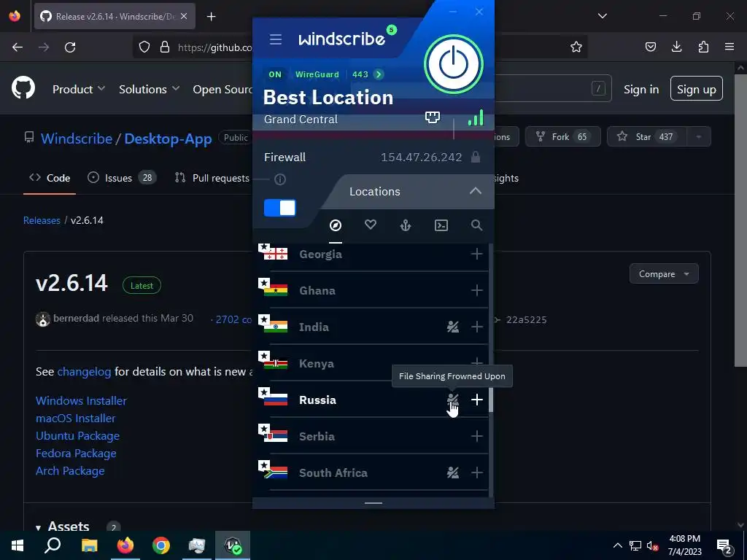
Task: Open the custom configs terminal tab
Action: [441, 225]
